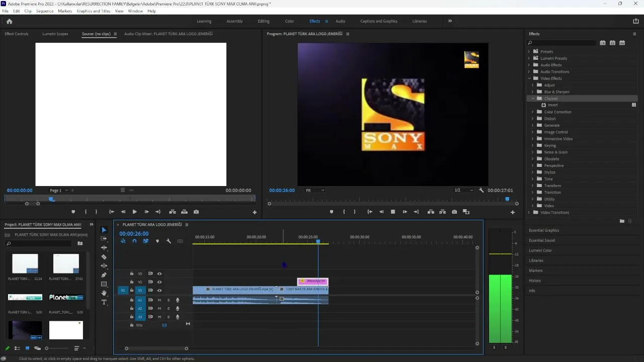
Task: Play the Source monitor clip
Action: (x=134, y=212)
